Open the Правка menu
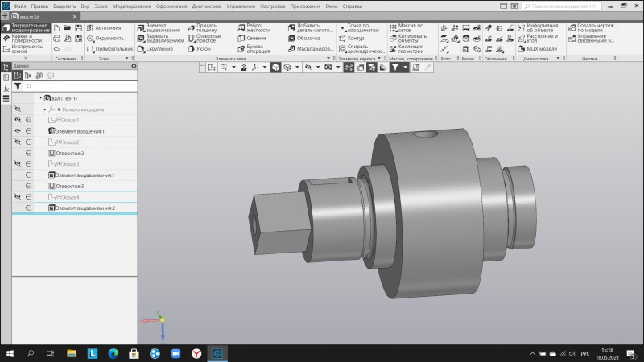644x362 pixels. [39, 6]
